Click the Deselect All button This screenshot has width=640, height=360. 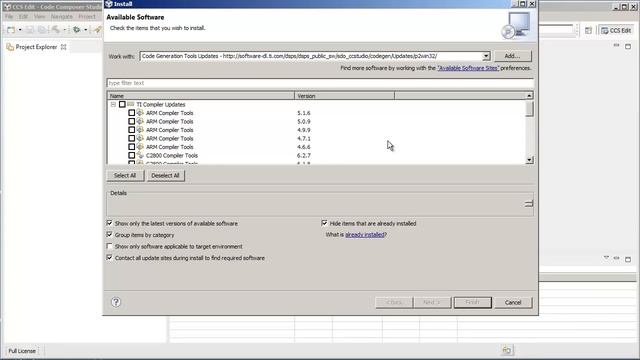click(165, 176)
